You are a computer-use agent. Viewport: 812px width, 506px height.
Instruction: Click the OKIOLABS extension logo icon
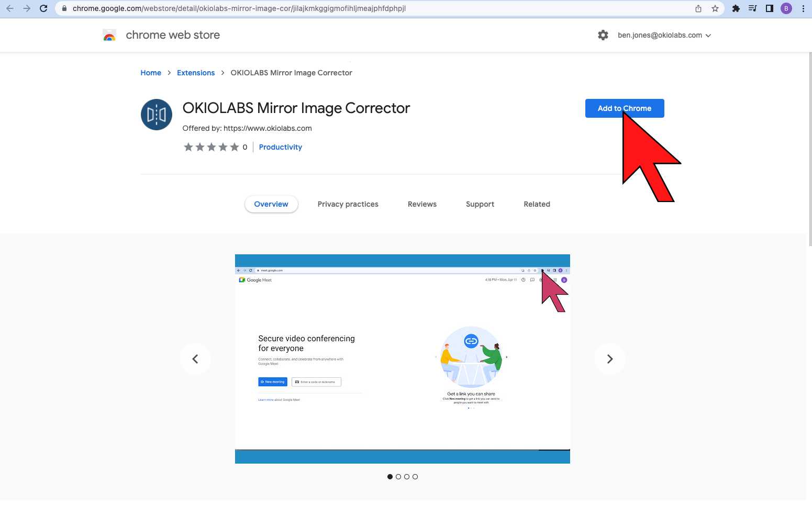pyautogui.click(x=157, y=115)
